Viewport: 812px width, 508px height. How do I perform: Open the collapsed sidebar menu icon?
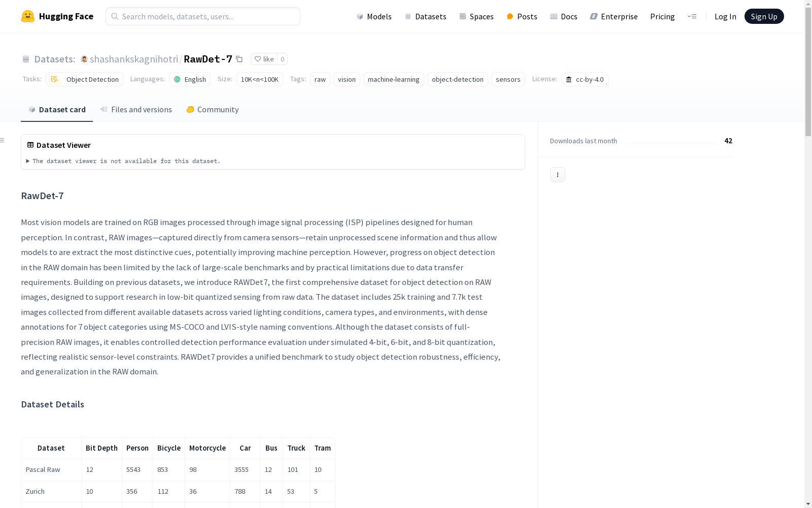pos(3,140)
